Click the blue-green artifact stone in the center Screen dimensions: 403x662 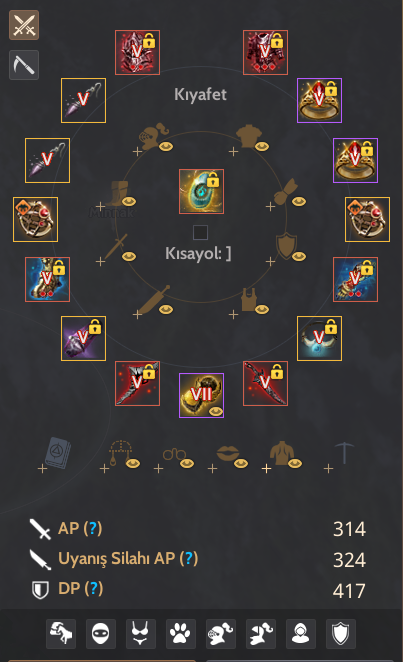click(201, 192)
